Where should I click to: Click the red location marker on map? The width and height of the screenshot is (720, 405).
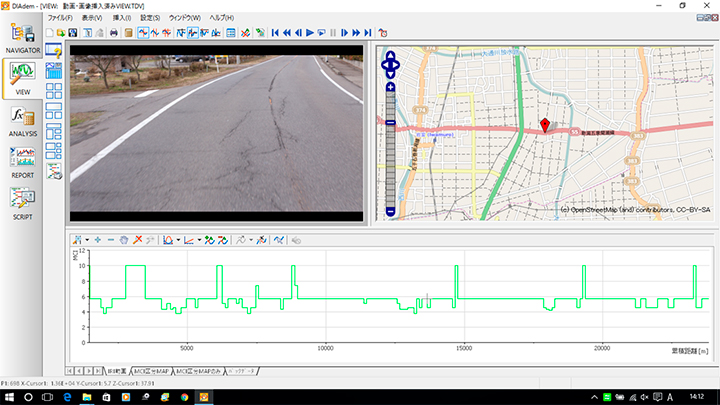coord(545,125)
